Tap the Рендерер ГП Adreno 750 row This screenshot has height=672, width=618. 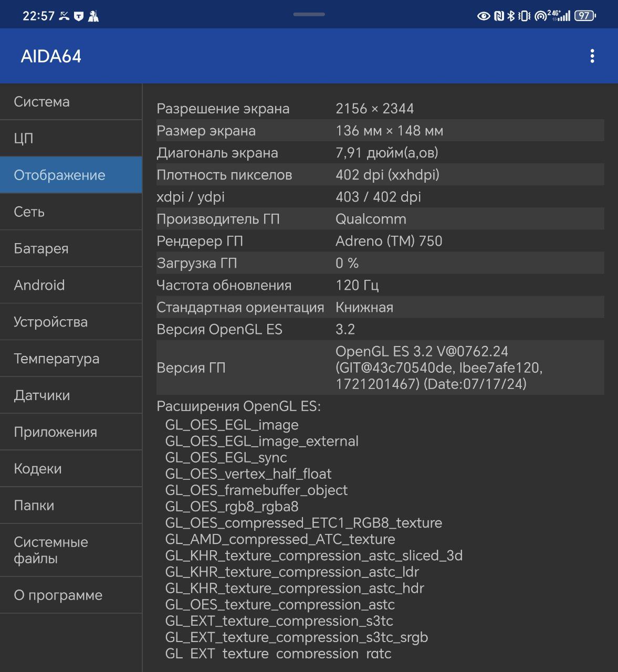[x=380, y=241]
